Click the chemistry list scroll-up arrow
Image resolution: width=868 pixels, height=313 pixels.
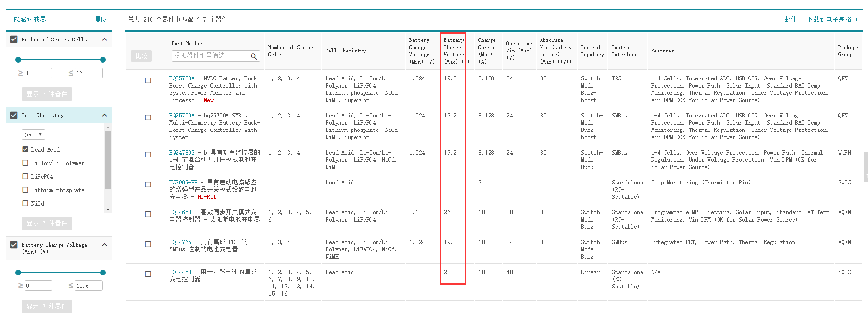click(108, 127)
